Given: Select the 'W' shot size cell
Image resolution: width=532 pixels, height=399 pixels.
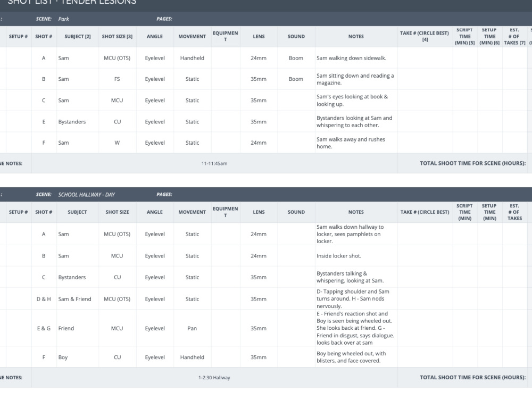Looking at the screenshot, I should (x=117, y=143).
